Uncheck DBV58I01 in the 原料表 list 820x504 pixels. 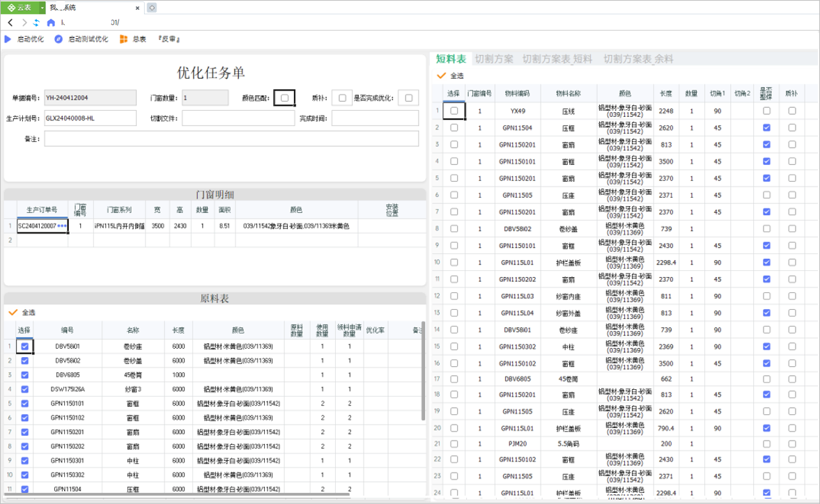tap(24, 346)
